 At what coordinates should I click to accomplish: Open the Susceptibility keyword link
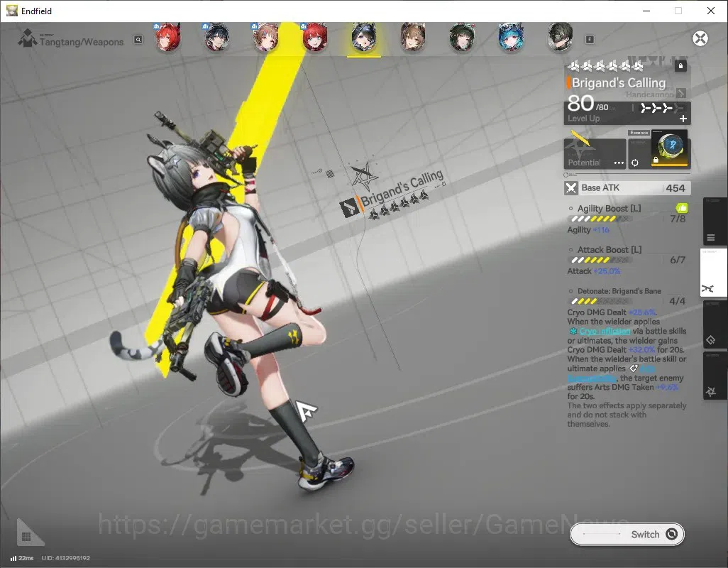pos(592,378)
